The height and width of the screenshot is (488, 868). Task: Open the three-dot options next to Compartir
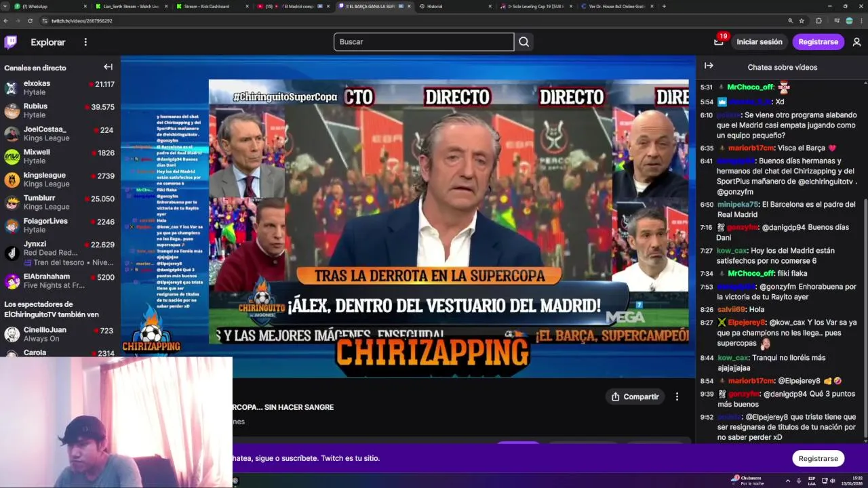[677, 396]
